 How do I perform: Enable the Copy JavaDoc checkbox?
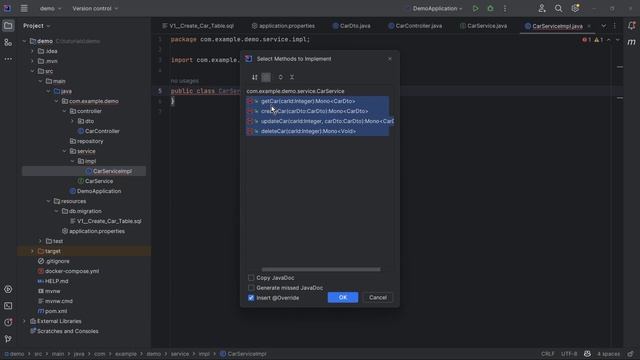coord(251,278)
